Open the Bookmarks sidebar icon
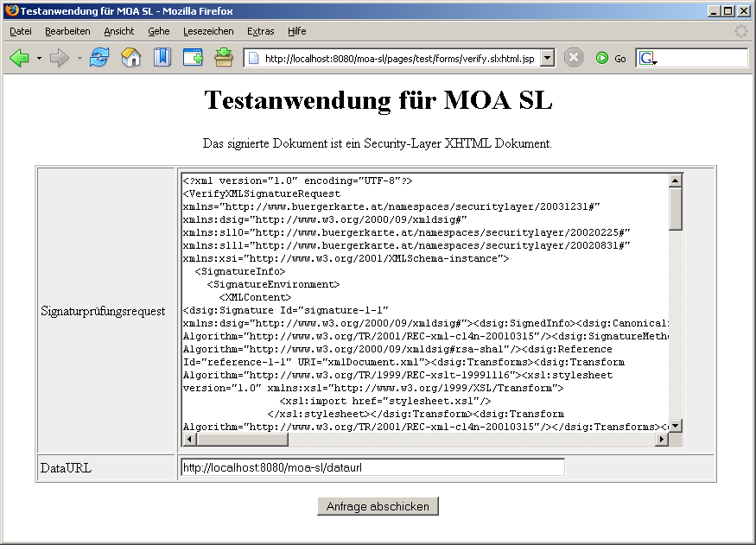 pos(162,59)
